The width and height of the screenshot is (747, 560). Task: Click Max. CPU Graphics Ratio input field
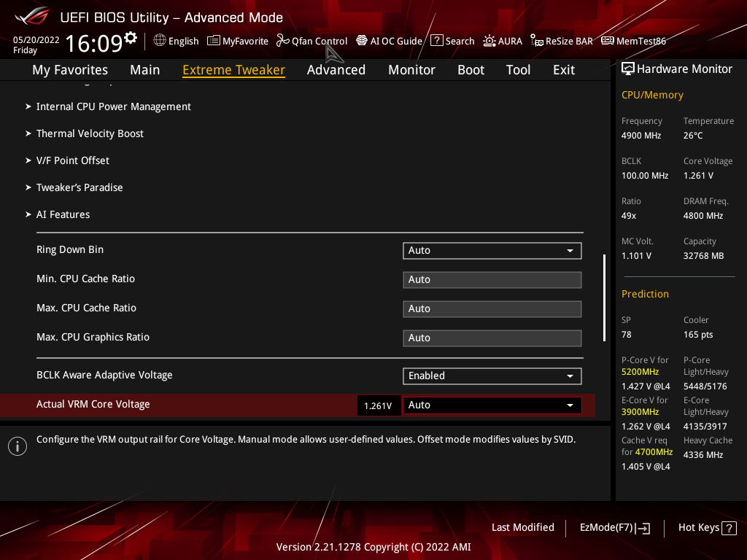tap(492, 338)
